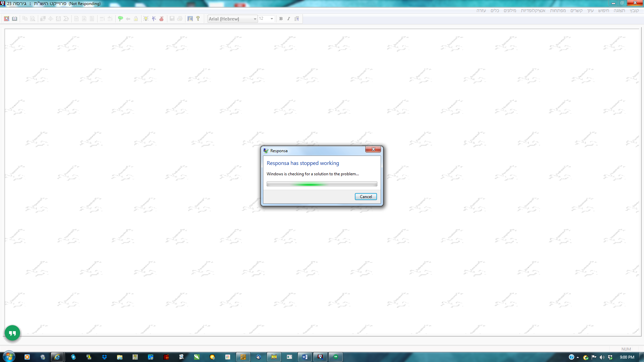Toggle right-to-left paragraph direction icon
The image size is (644, 362).
tap(297, 19)
